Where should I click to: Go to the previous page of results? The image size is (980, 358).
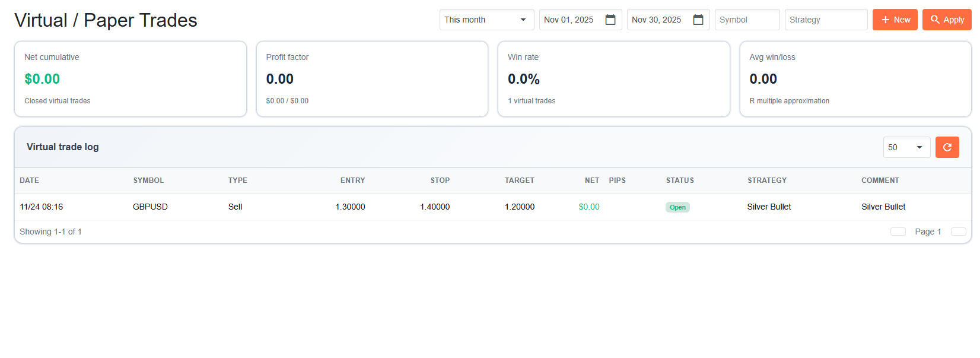click(898, 232)
